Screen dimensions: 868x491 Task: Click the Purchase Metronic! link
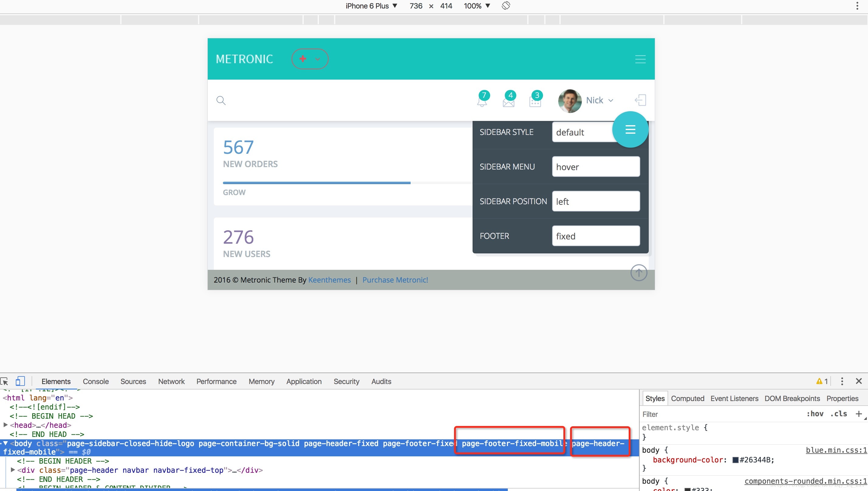(x=395, y=280)
